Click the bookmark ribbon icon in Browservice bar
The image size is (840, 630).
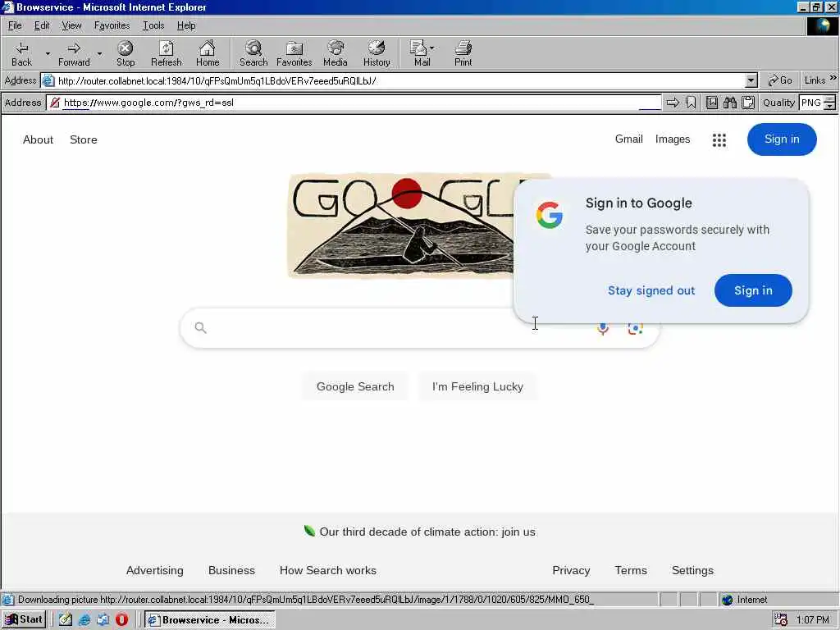pyautogui.click(x=691, y=103)
